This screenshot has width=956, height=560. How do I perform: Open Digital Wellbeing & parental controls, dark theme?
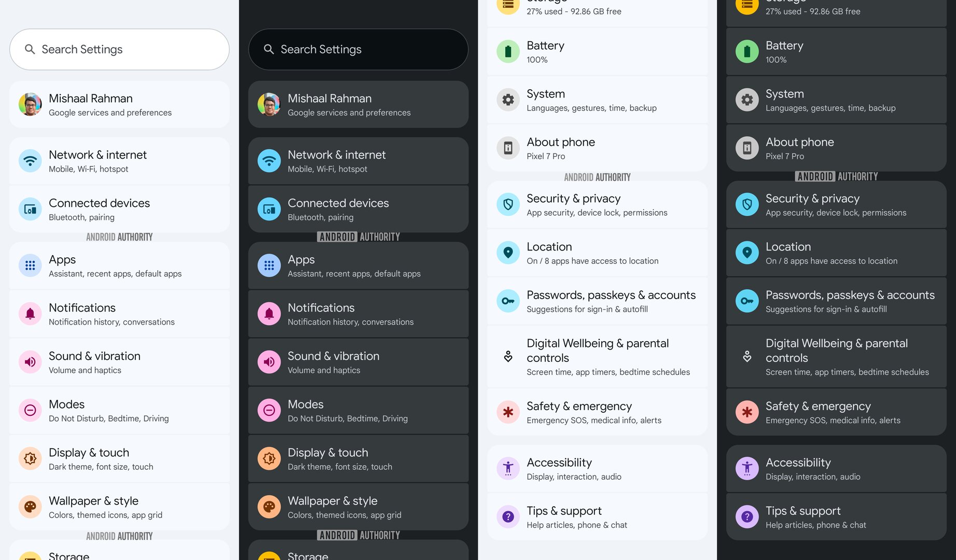pos(836,356)
